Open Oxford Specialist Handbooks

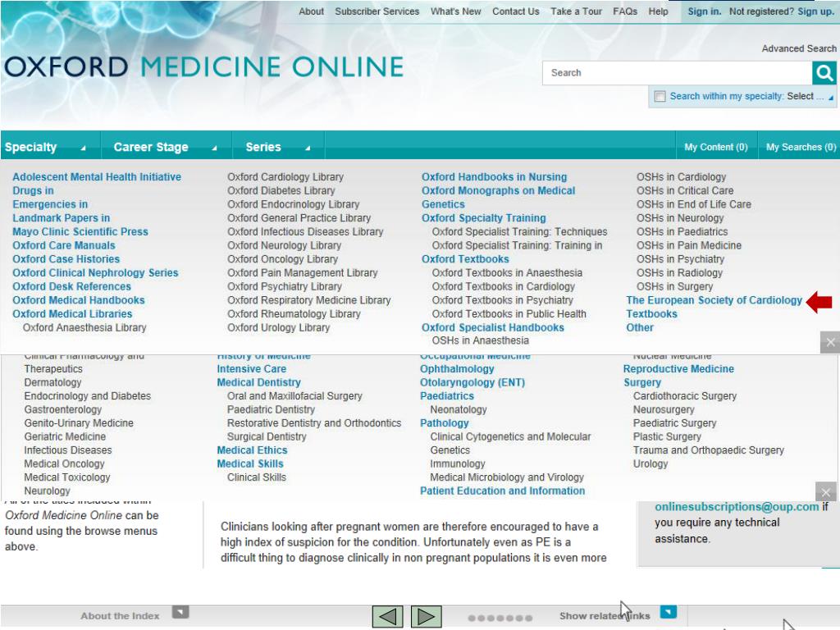click(493, 328)
